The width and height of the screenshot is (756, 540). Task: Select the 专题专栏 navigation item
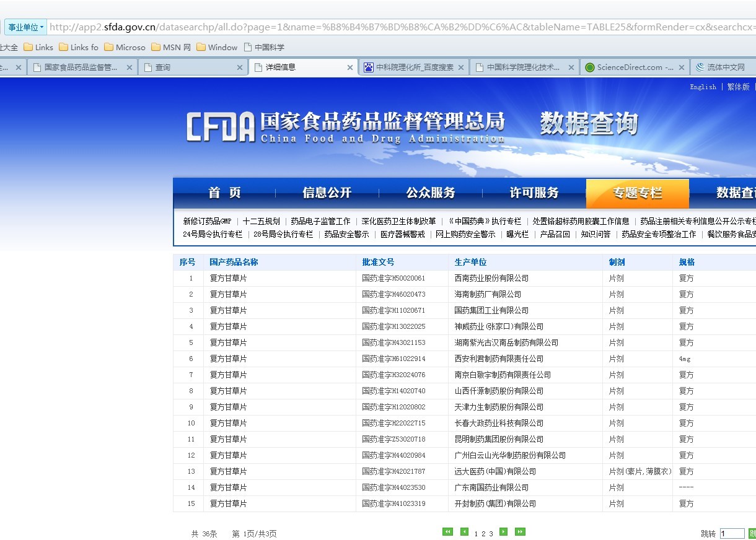[x=637, y=193]
